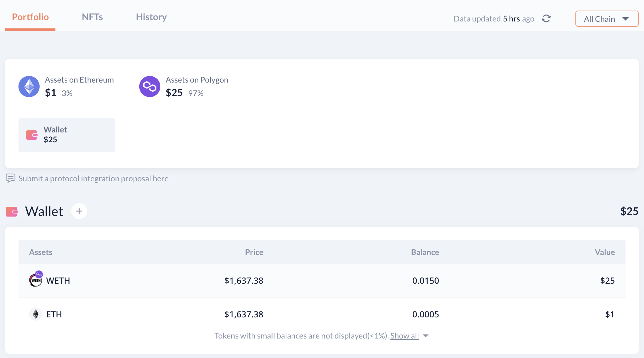
Task: Click the pink wallet icon in summary card
Action: coord(32,135)
